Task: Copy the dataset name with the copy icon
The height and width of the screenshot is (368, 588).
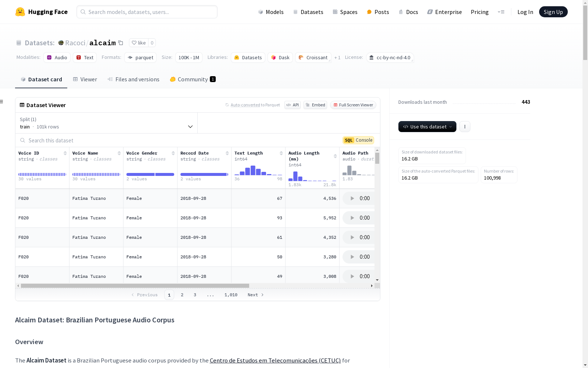Action: point(121,43)
